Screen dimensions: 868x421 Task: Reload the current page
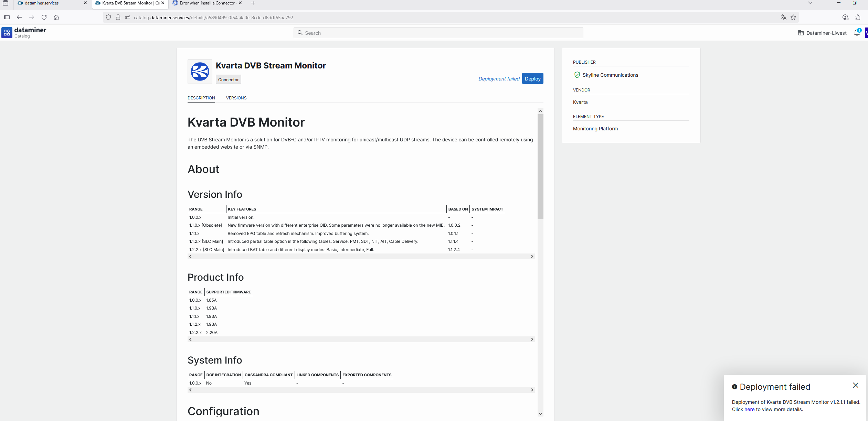point(44,17)
